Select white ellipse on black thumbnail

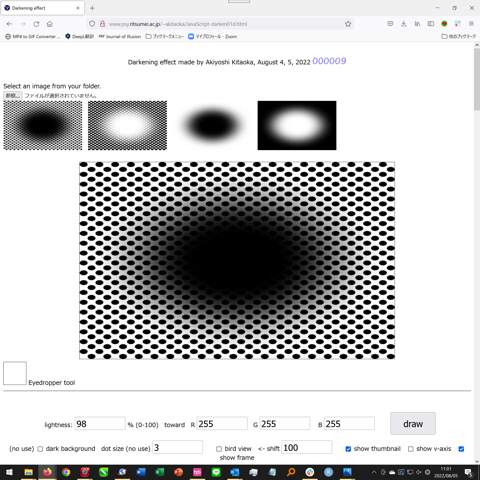297,125
